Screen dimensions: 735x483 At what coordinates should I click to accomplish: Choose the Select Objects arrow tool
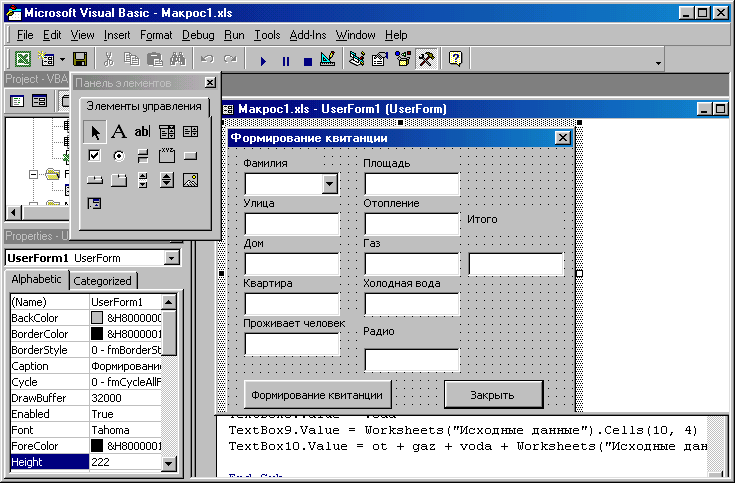95,132
